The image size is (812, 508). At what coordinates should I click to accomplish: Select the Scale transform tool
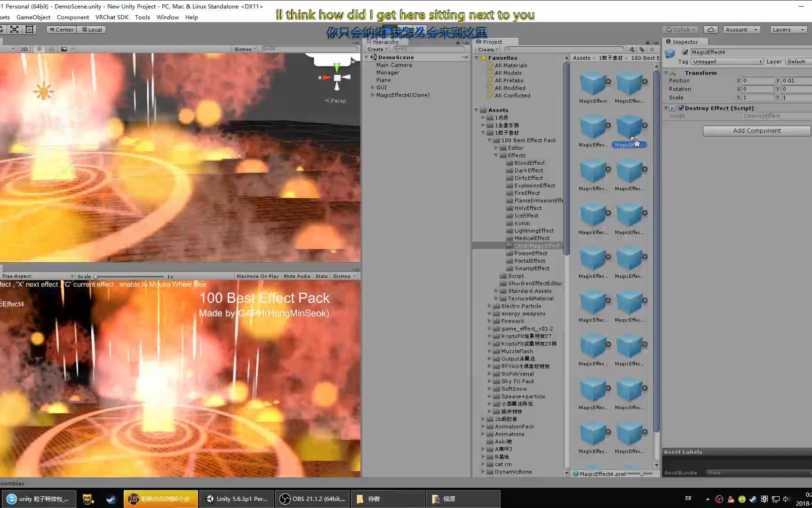tap(15, 29)
